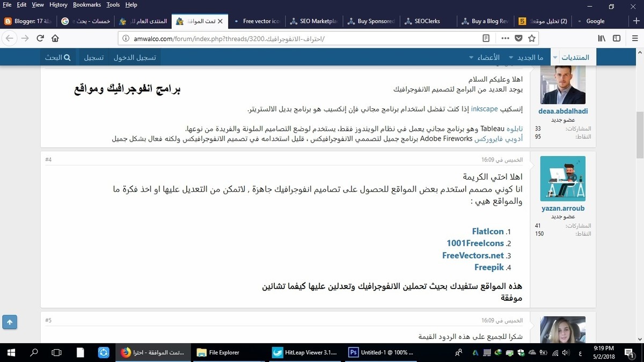Screen dimensions: 644x362
Task: Expand الأعضاء members dropdown arrow
Action: pos(471,57)
